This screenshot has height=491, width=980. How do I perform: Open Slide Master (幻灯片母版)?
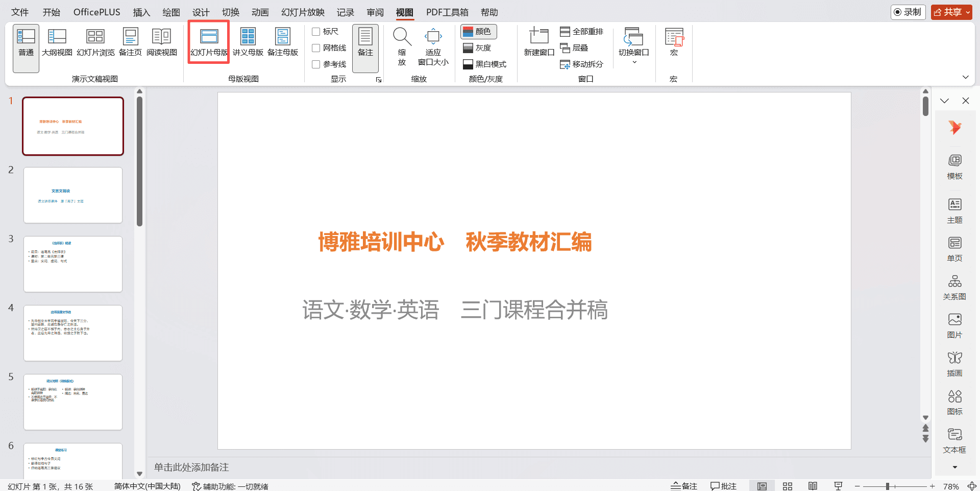209,43
